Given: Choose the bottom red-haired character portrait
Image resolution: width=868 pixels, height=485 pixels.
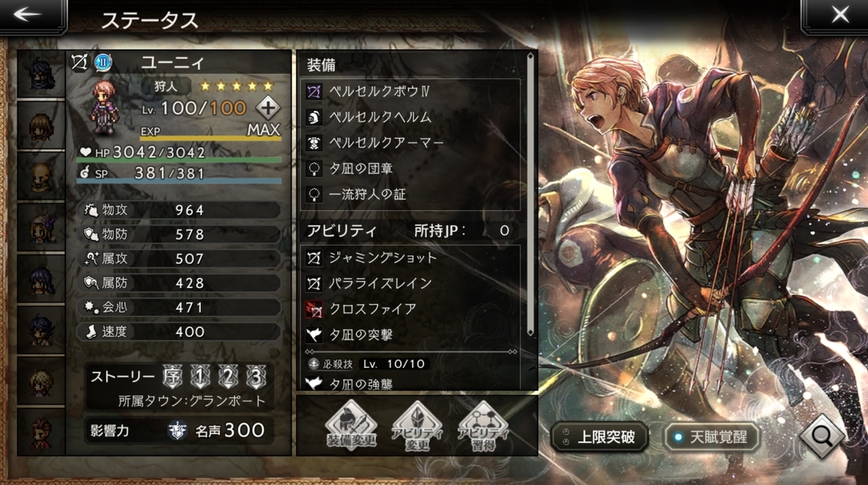Looking at the screenshot, I should click(39, 431).
